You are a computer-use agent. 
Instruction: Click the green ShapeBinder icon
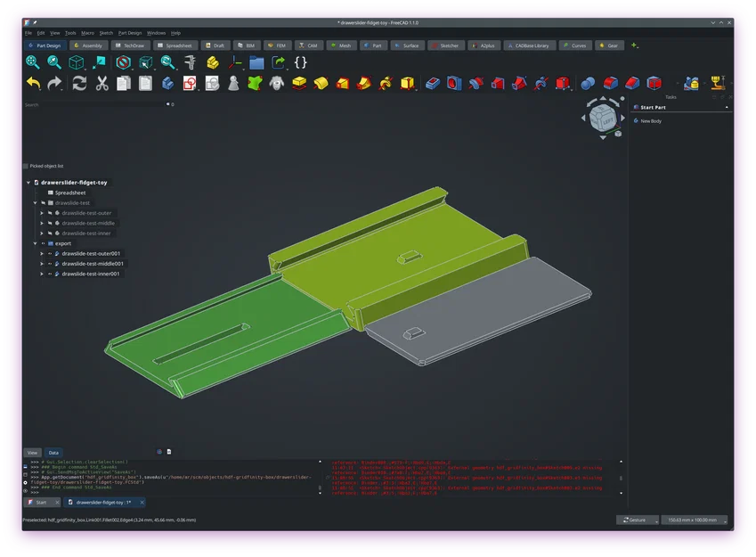(x=255, y=83)
